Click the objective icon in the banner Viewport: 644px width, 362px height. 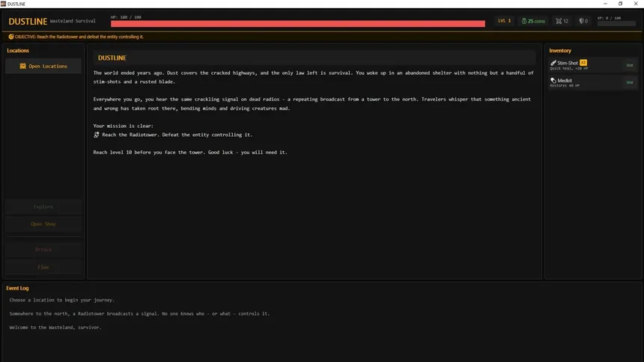click(x=11, y=37)
